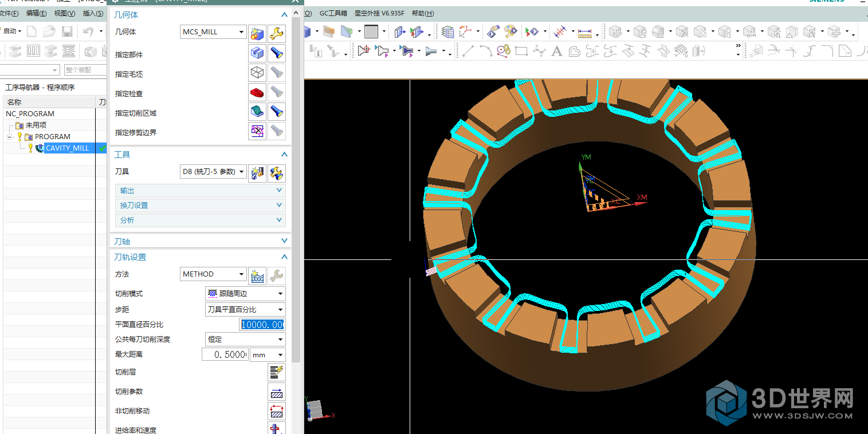The width and height of the screenshot is (868, 434).
Task: Click the new method icon beside METHOD
Action: (257, 275)
